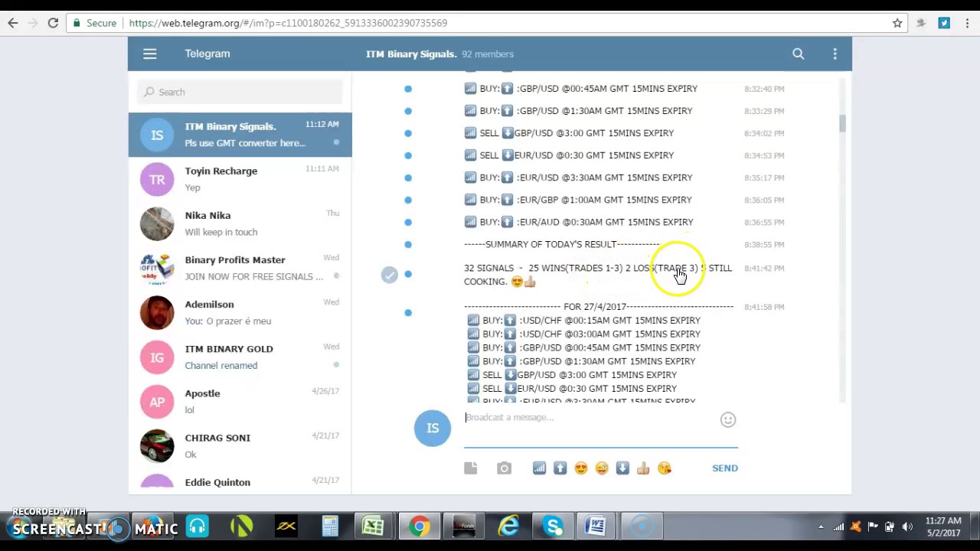Open Excel from the taskbar
Screen dimensions: 980x551
click(x=374, y=527)
